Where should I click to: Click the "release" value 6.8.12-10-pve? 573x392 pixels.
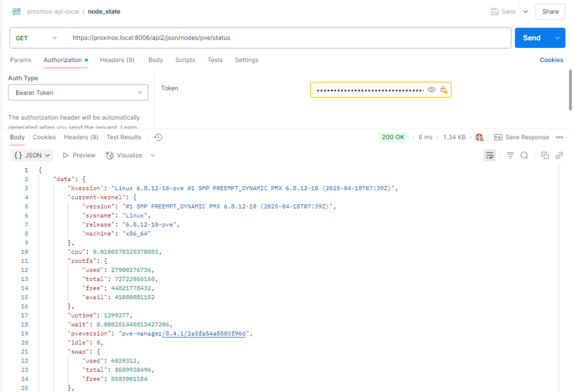click(x=149, y=224)
